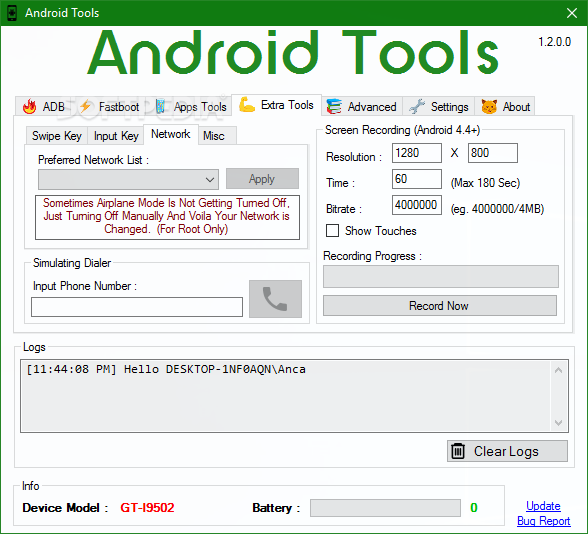
Task: Open the Bug Report link
Action: 543,521
